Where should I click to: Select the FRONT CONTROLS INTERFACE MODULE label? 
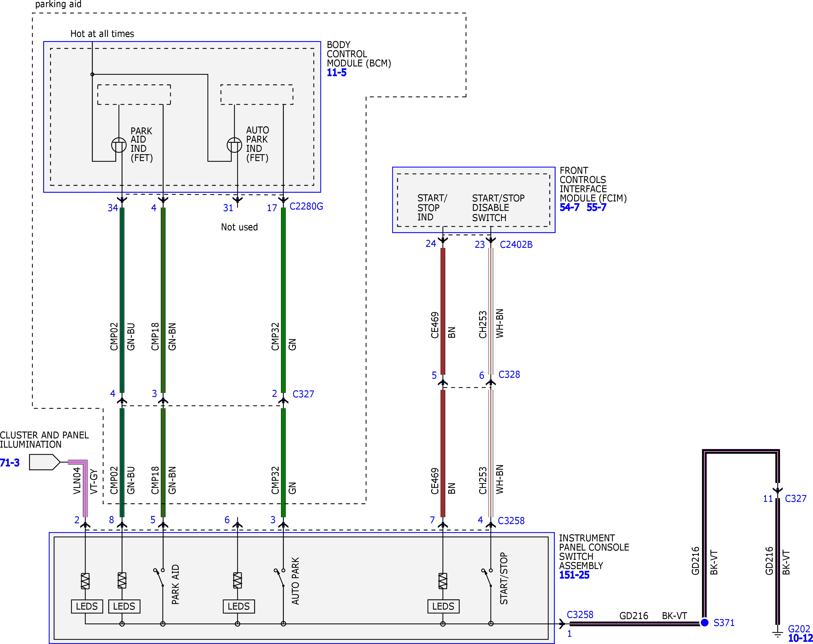[593, 184]
